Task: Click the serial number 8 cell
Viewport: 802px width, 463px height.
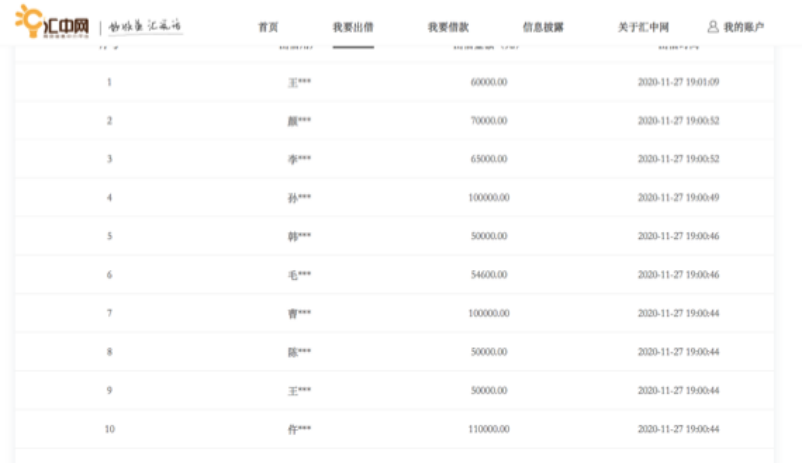Action: [109, 352]
